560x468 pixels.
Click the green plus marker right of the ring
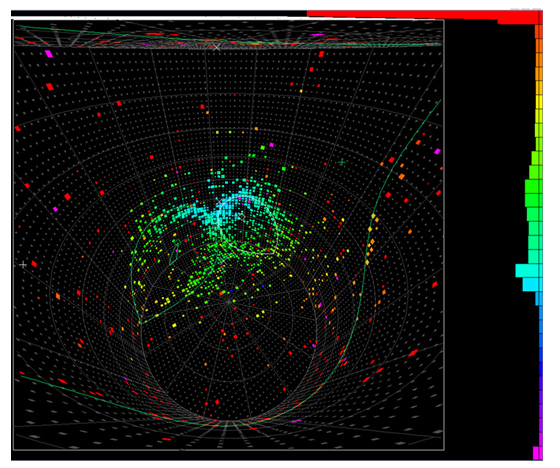342,162
